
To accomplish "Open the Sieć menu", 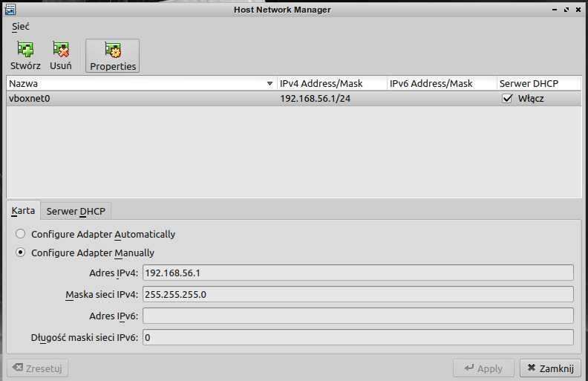I will coord(20,27).
